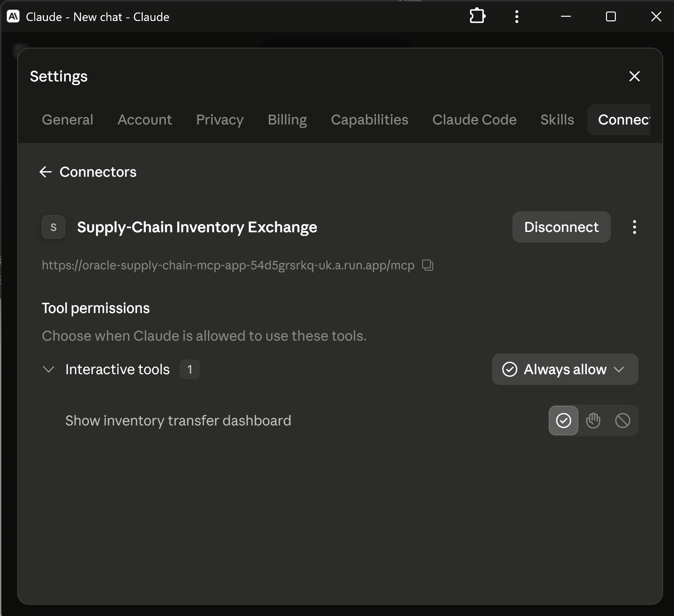Click the Connectors back heading

tap(98, 172)
